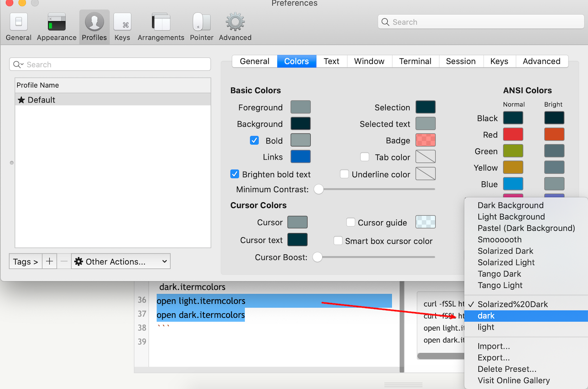The height and width of the screenshot is (389, 588).
Task: Open the Appearance preferences pane icon
Action: coord(57,22)
